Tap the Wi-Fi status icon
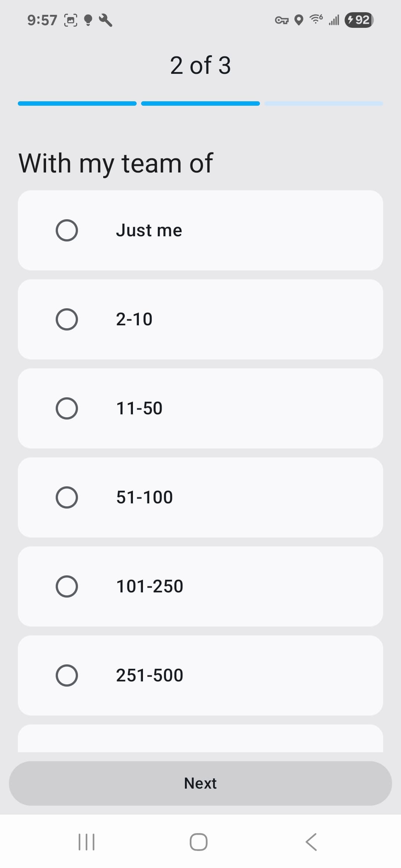 (x=316, y=19)
